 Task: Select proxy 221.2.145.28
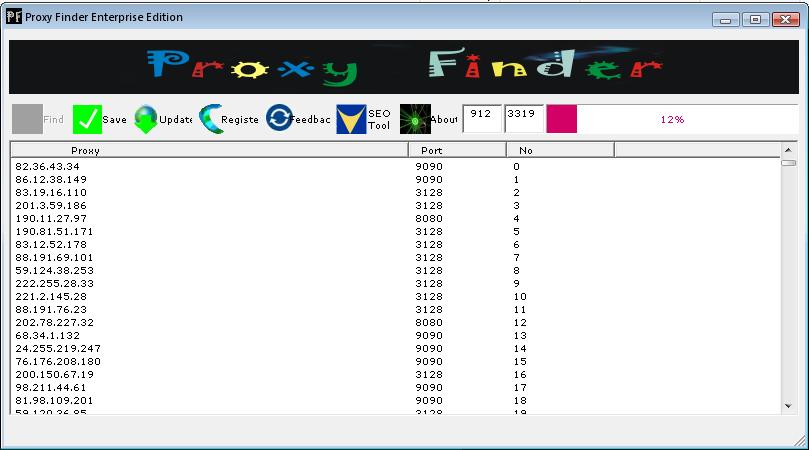[51, 296]
